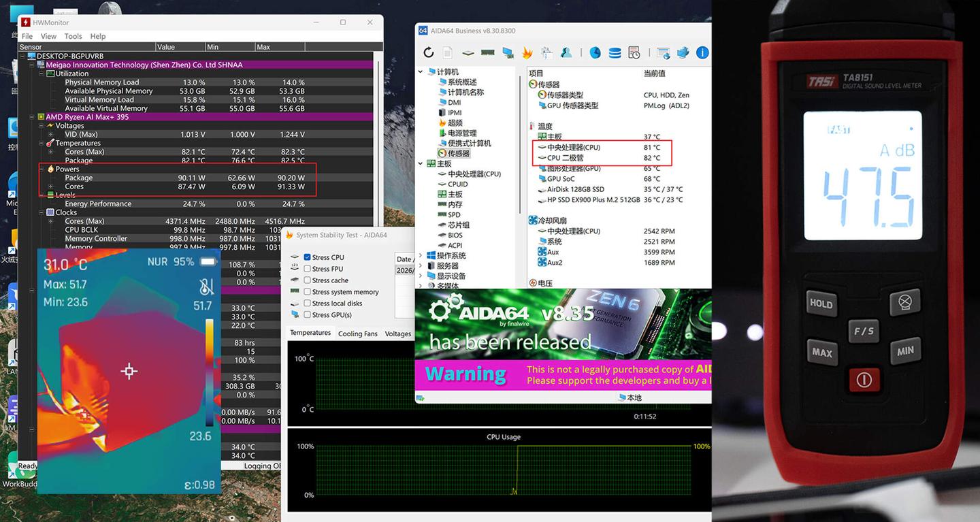Click the 当前值 column header in AIDA64

click(654, 73)
